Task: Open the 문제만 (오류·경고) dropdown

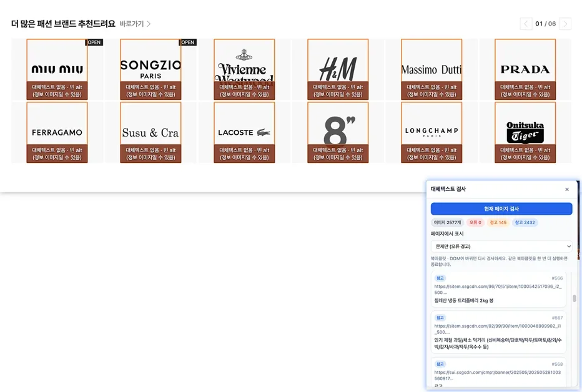Action: pyautogui.click(x=501, y=247)
